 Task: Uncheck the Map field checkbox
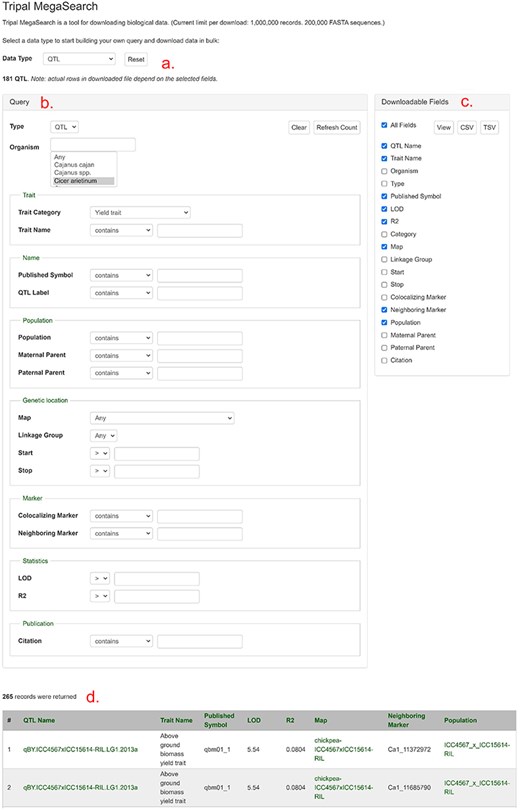[x=384, y=247]
